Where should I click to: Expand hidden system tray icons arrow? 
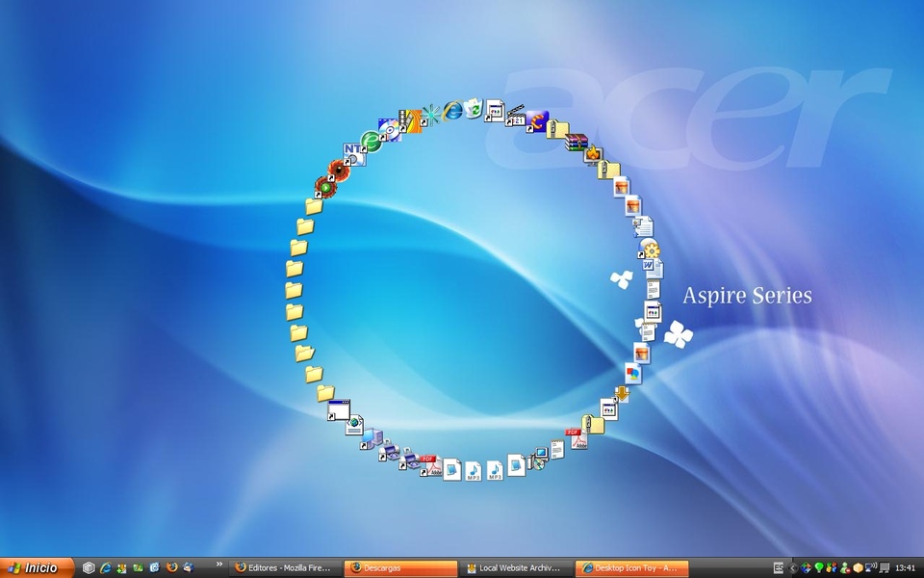tap(792, 568)
